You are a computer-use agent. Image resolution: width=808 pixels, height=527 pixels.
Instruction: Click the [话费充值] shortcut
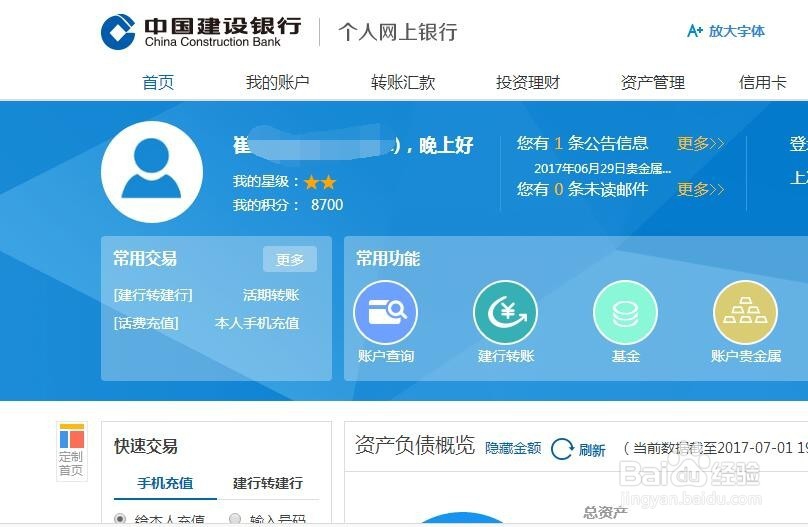point(146,323)
